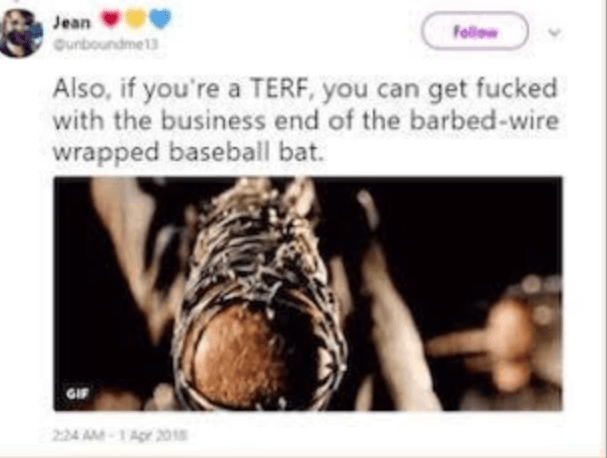This screenshot has height=458, width=607.
Task: Click the red heart emoji beside Jean
Action: pyautogui.click(x=111, y=18)
